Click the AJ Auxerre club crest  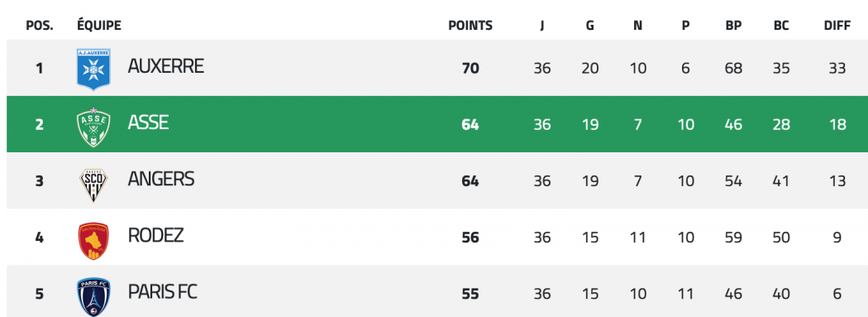(x=93, y=69)
